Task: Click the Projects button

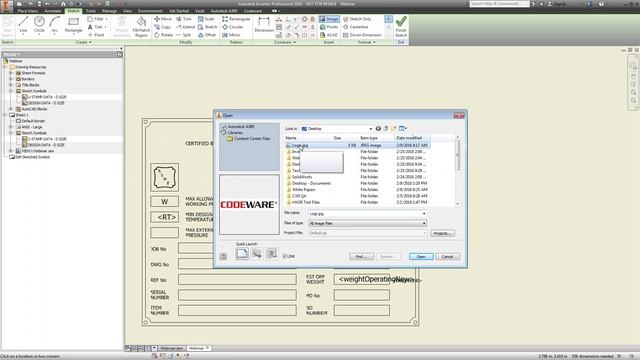Action: click(442, 233)
